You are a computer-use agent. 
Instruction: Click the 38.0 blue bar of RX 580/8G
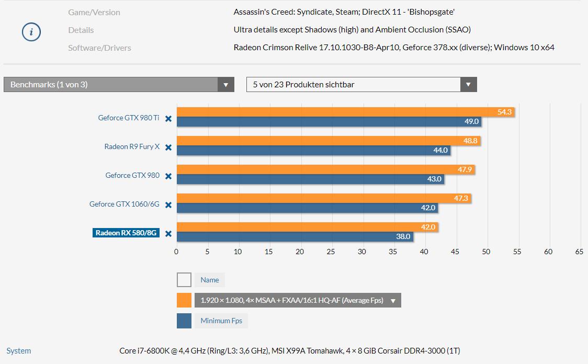pyautogui.click(x=295, y=236)
